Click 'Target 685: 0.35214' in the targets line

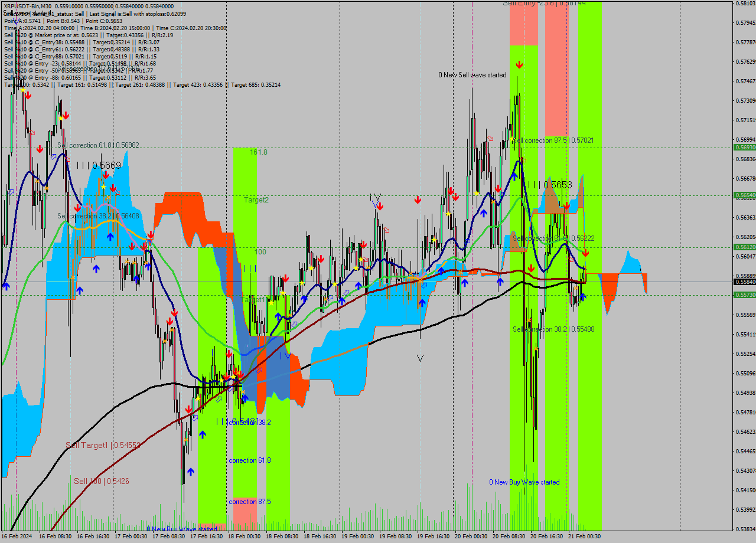pos(256,84)
